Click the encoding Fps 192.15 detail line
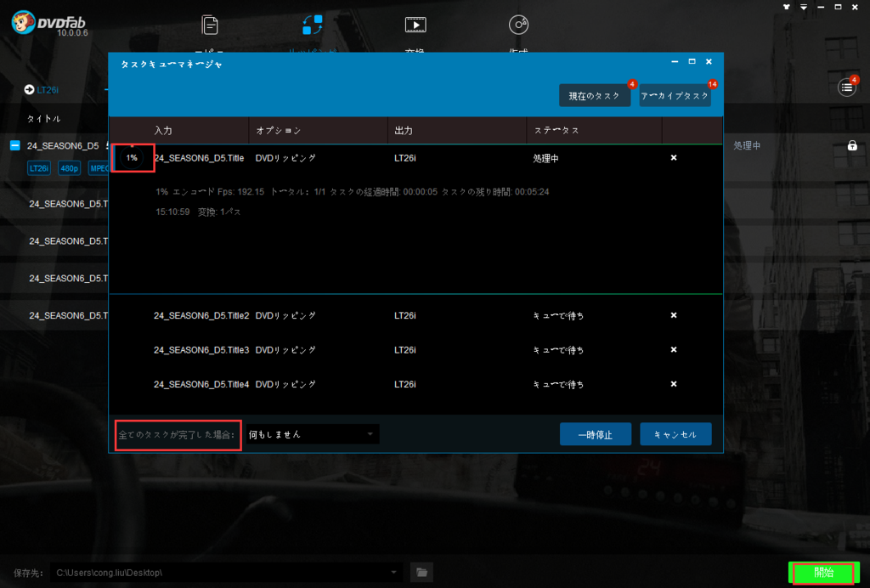This screenshot has height=588, width=870. click(353, 192)
